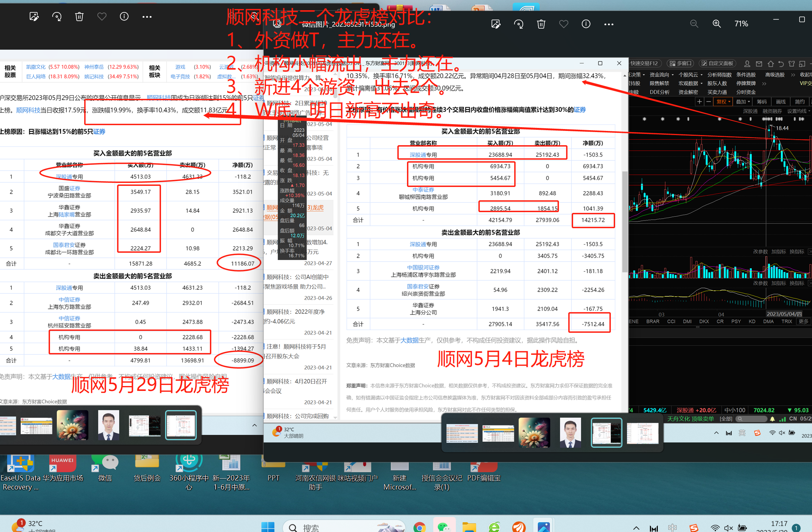Click the back arrow icon in stock software
Viewport: 812px width, 532px height.
tap(781, 64)
